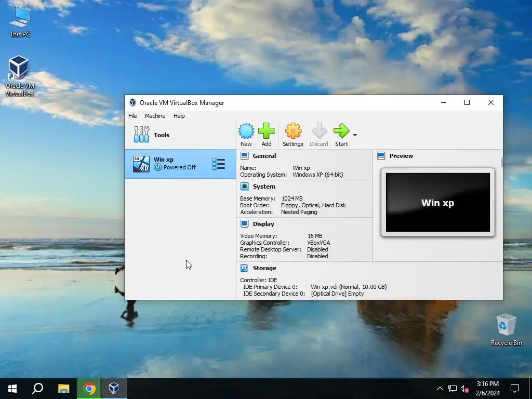The height and width of the screenshot is (399, 532).
Task: Click the System section chip icon
Action: (244, 187)
